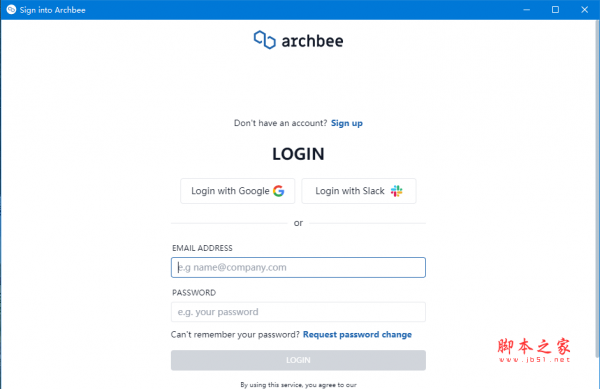Open Request password change link
This screenshot has width=600, height=389.
coord(357,335)
